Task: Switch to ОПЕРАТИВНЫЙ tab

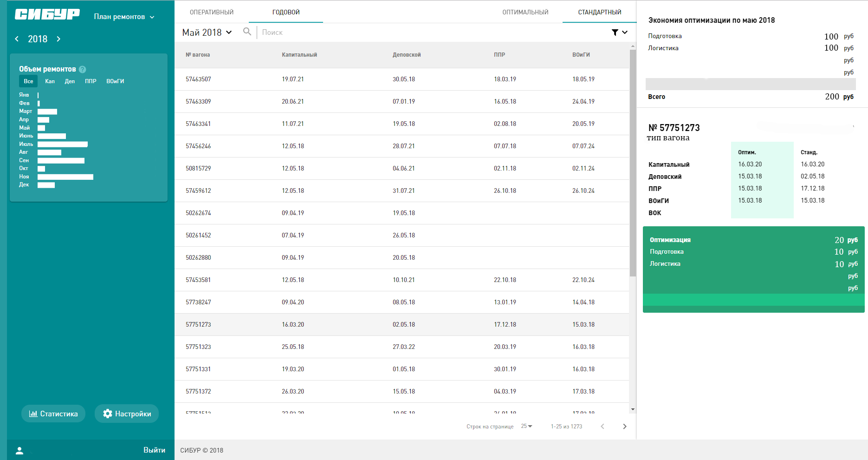Action: coord(212,12)
